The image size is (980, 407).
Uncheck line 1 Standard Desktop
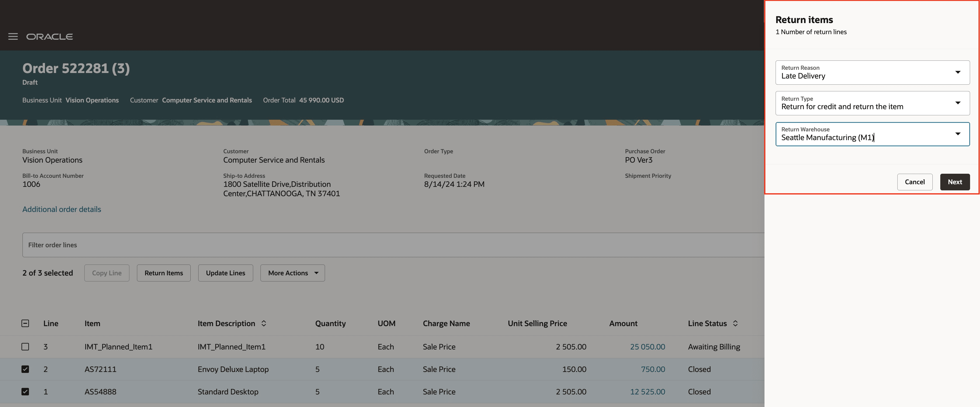pyautogui.click(x=25, y=392)
